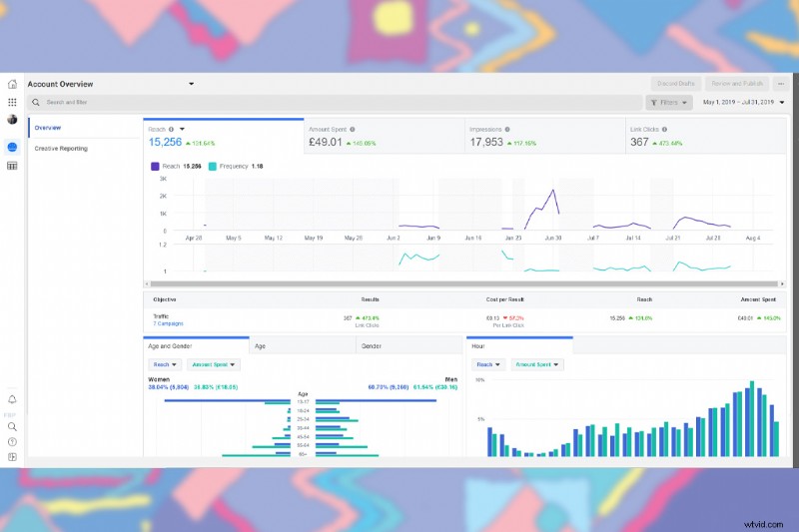The image size is (799, 532).
Task: Switch to the Age and Gender tab
Action: point(196,345)
